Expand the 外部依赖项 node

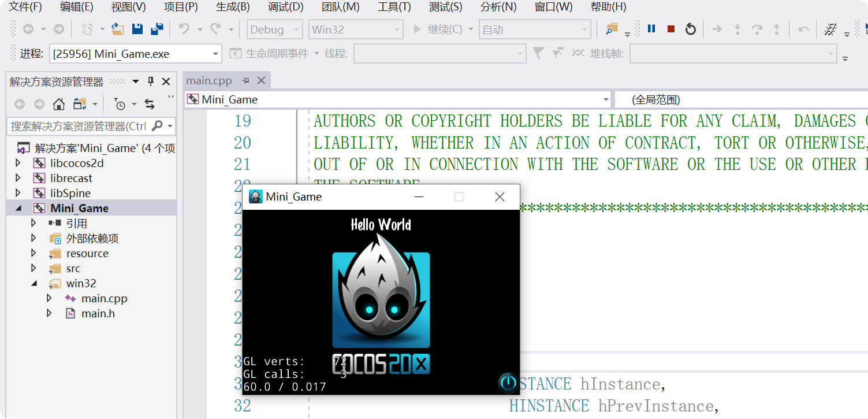click(33, 238)
